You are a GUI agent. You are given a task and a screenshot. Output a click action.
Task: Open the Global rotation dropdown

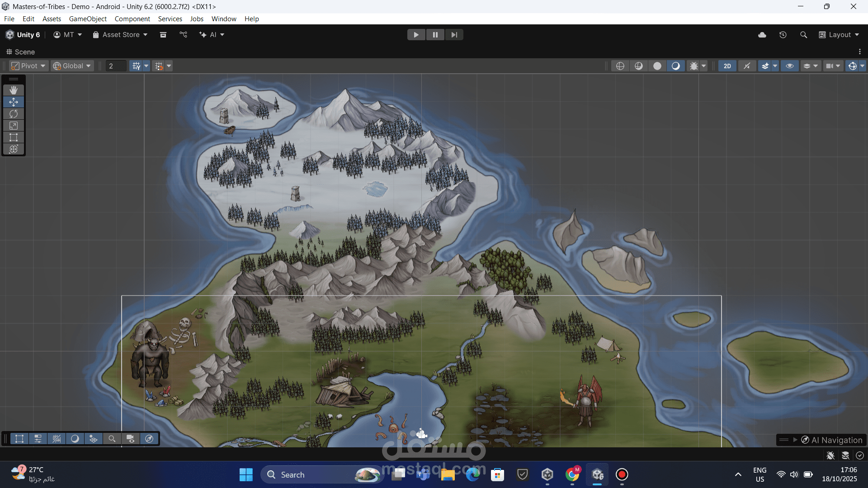click(x=72, y=66)
